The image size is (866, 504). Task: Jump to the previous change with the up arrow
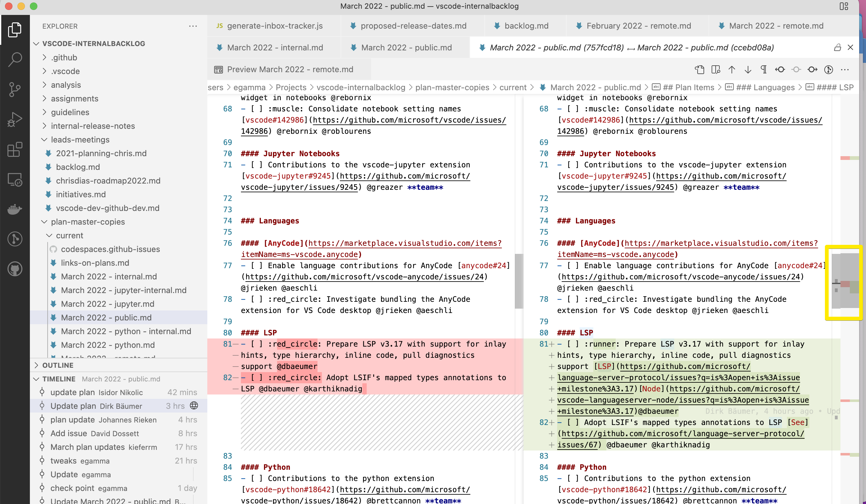click(x=732, y=70)
